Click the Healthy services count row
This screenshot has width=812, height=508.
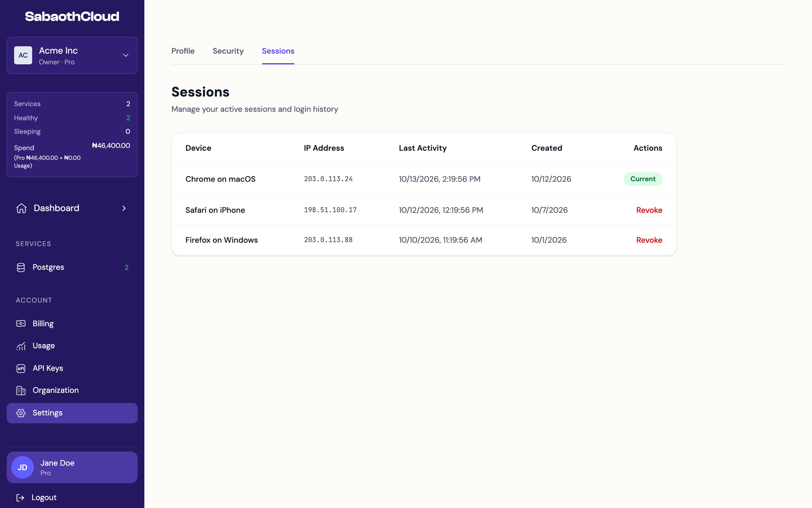pyautogui.click(x=72, y=118)
